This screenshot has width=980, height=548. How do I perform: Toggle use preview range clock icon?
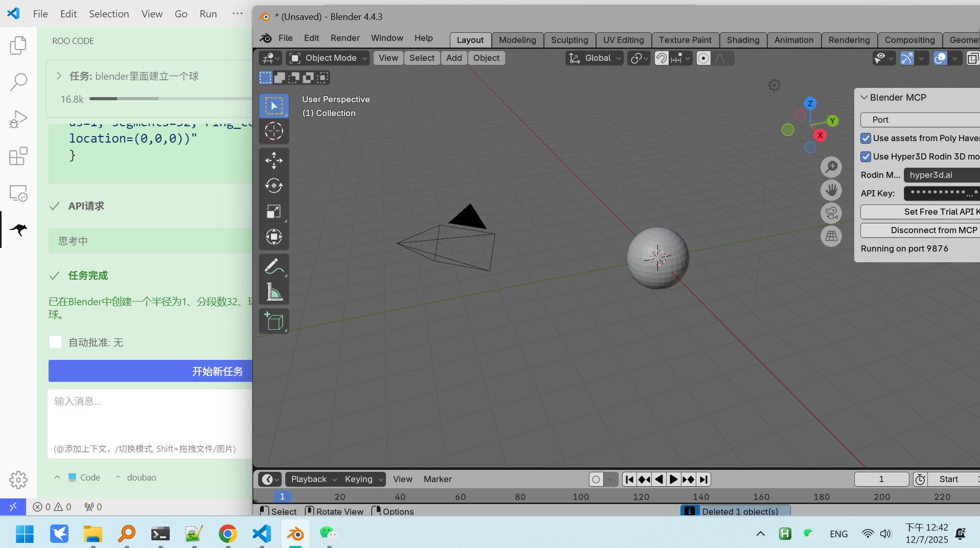920,479
